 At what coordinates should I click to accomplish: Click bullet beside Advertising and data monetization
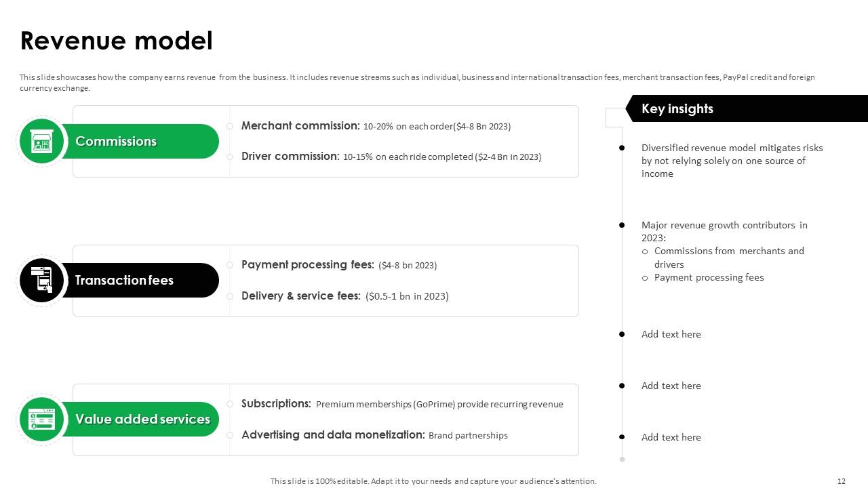click(230, 435)
